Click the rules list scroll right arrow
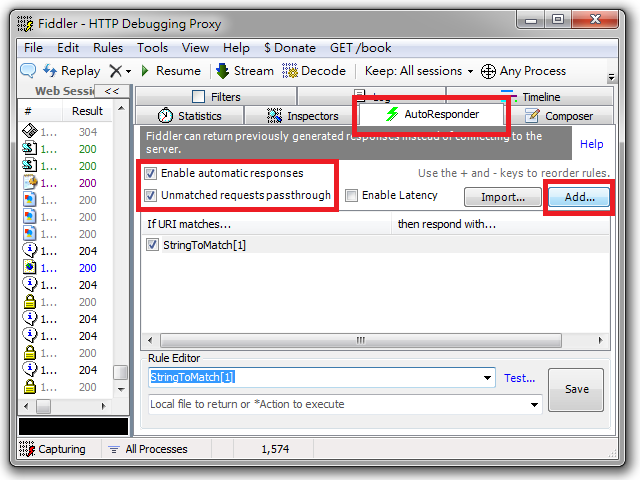Image resolution: width=640 pixels, height=480 pixels. (x=600, y=340)
